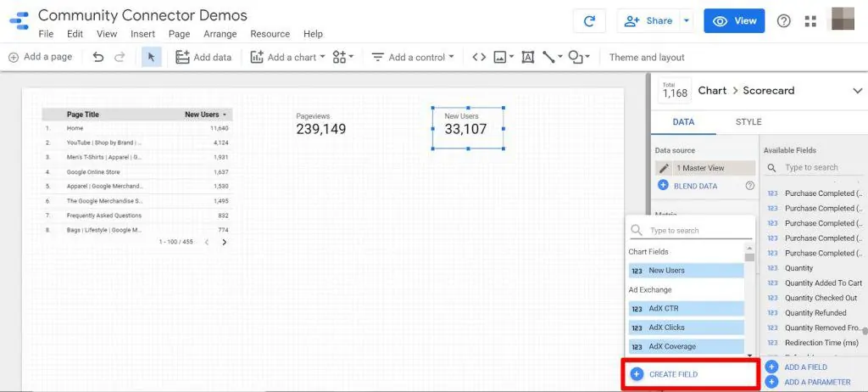
Task: Select the AdX Coverage metric
Action: pyautogui.click(x=687, y=346)
